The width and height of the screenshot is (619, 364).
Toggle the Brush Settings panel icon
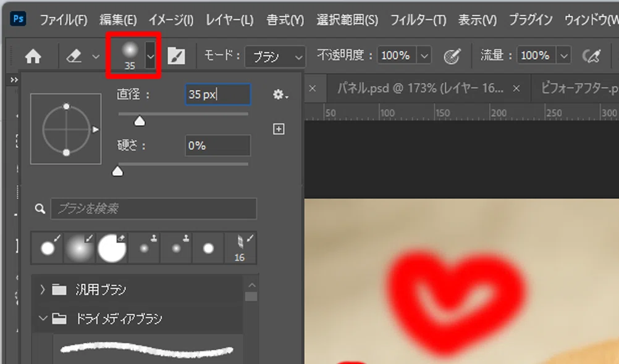(x=176, y=56)
